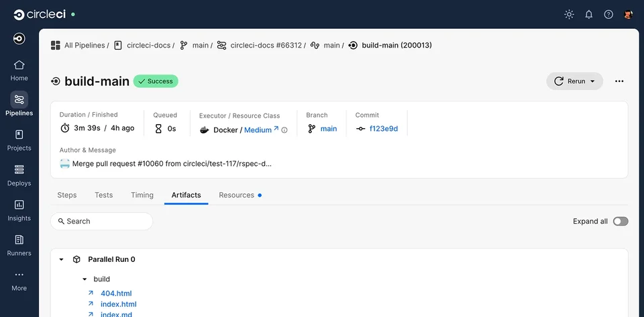Open the three-dot job actions menu
644x317 pixels.
(x=619, y=81)
